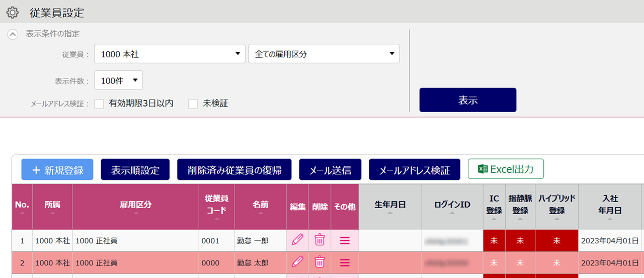Sort by the 入社年月日 column header

pos(610,207)
